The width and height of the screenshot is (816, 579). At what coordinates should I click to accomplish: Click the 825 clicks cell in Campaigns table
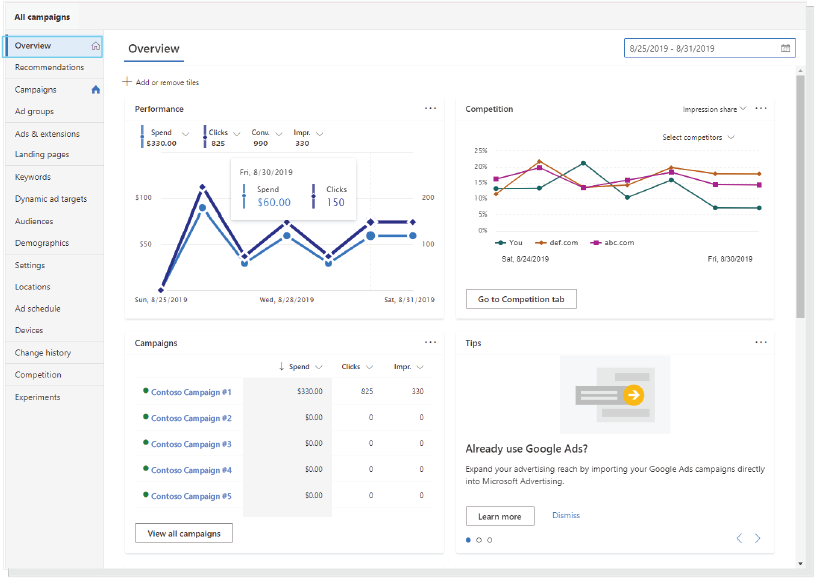(367, 391)
